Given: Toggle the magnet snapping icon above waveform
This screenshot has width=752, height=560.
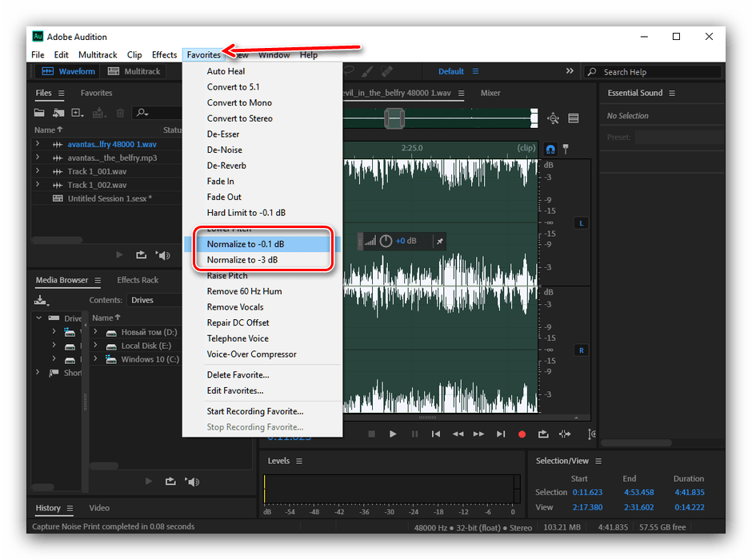Looking at the screenshot, I should tap(550, 149).
